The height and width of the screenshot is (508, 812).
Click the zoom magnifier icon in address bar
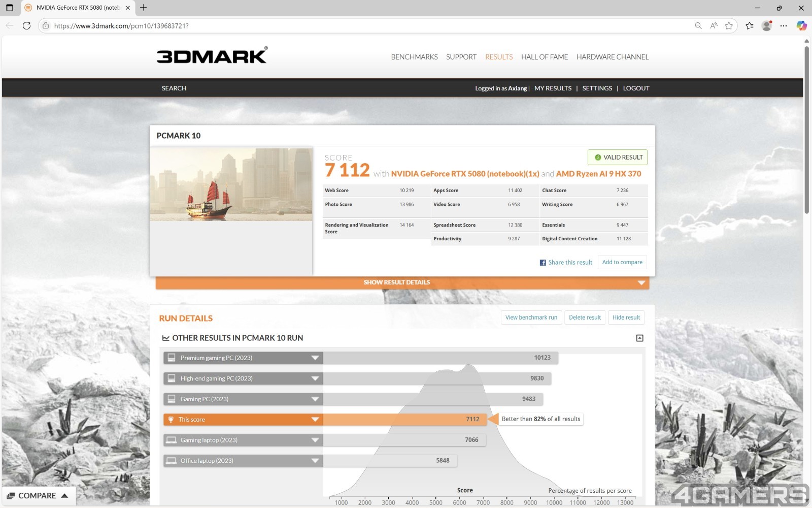pyautogui.click(x=698, y=26)
